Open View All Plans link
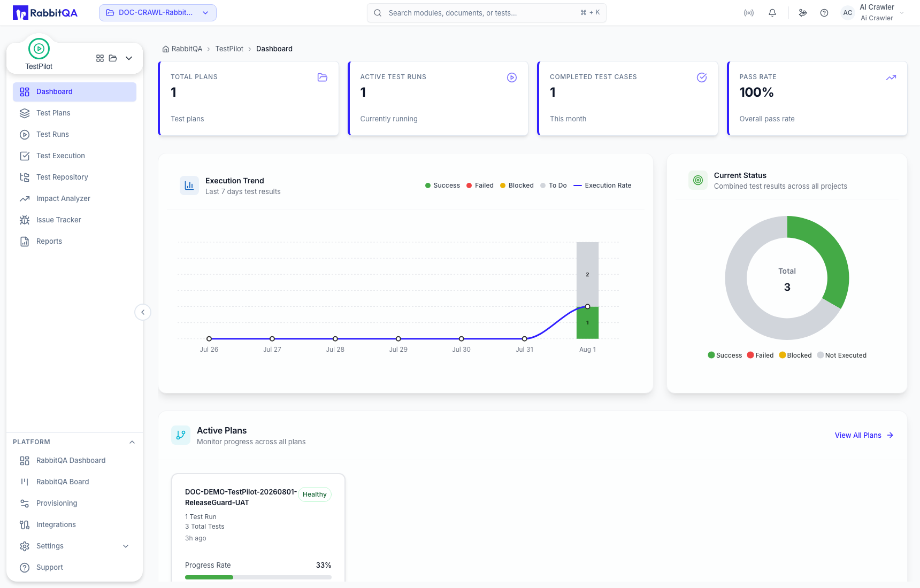 click(x=864, y=436)
